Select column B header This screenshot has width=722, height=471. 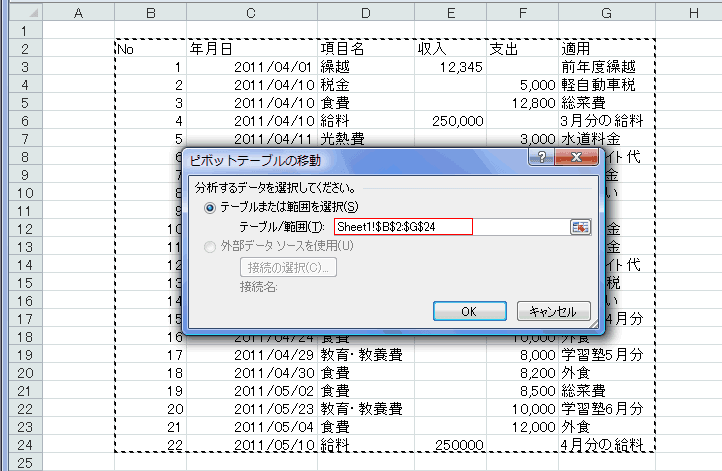[151, 12]
